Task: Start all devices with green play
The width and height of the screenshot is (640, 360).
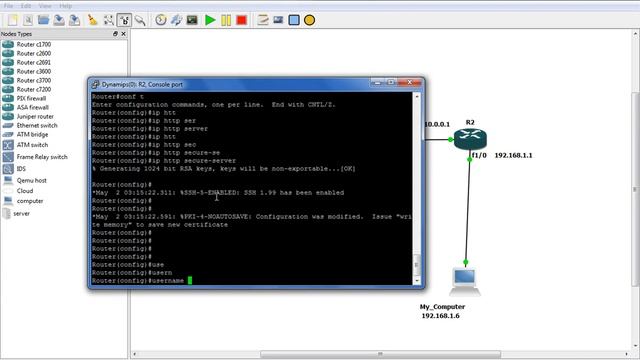Action: click(210, 20)
